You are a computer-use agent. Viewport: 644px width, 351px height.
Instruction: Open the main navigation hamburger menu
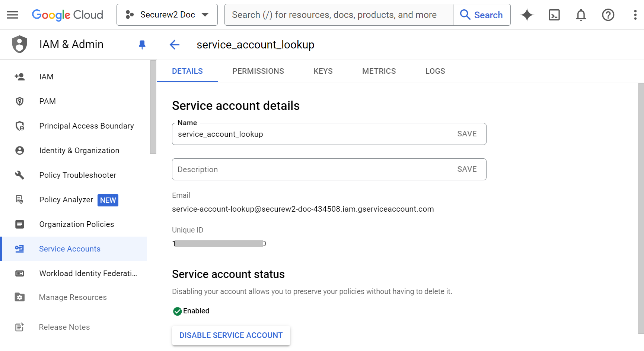pos(13,15)
